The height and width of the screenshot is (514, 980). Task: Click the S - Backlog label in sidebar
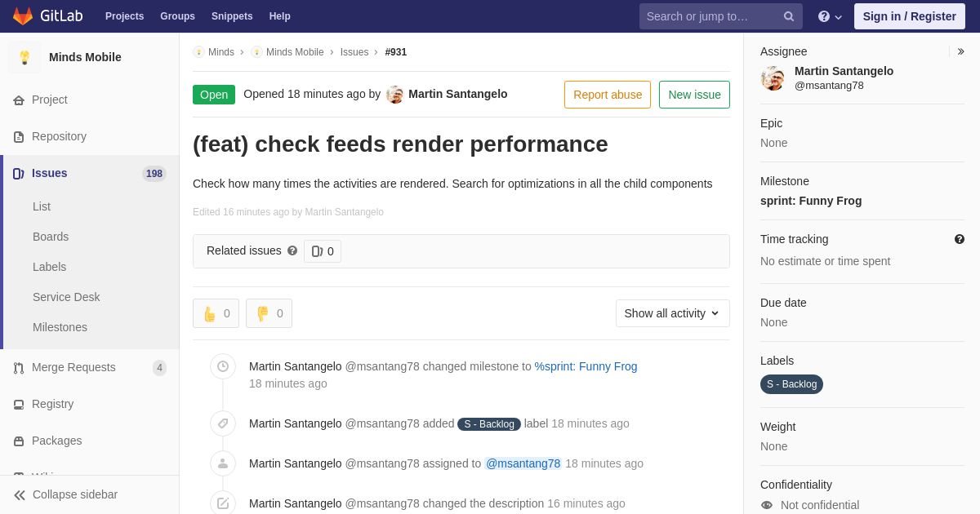791,384
